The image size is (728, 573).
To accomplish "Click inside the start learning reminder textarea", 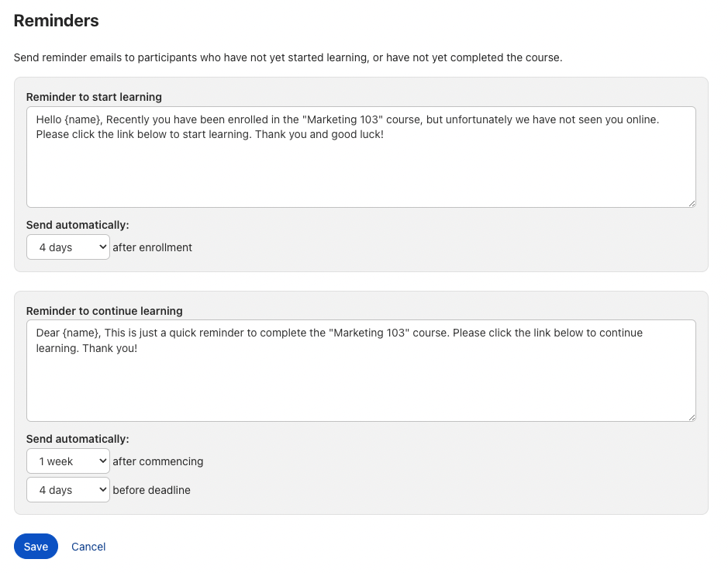I will click(x=361, y=171).
